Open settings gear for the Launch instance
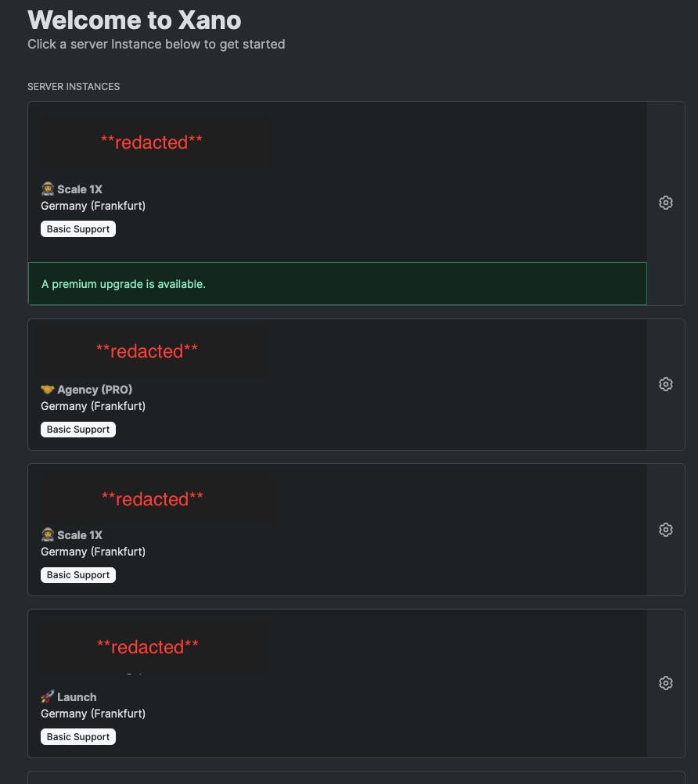This screenshot has height=784, width=698. [665, 683]
